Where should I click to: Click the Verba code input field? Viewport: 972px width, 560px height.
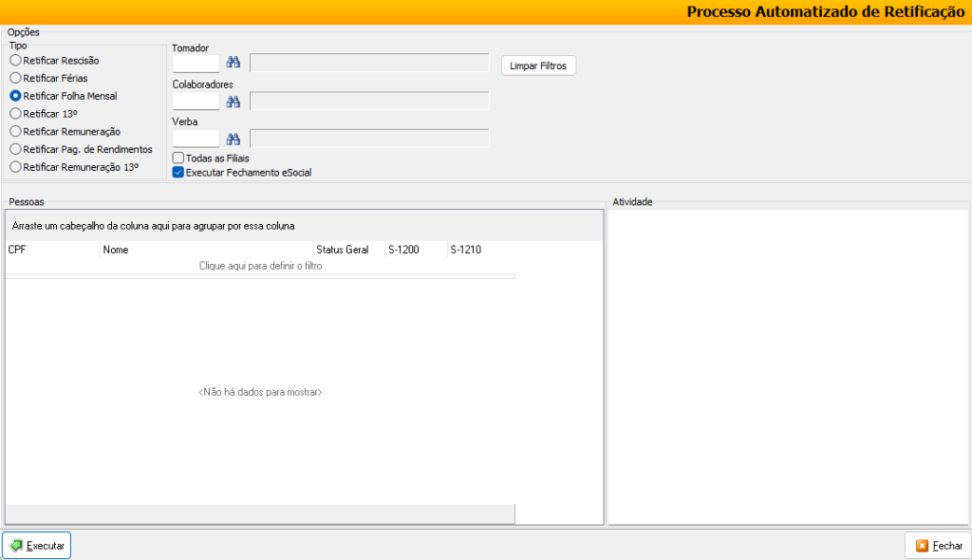coord(196,139)
